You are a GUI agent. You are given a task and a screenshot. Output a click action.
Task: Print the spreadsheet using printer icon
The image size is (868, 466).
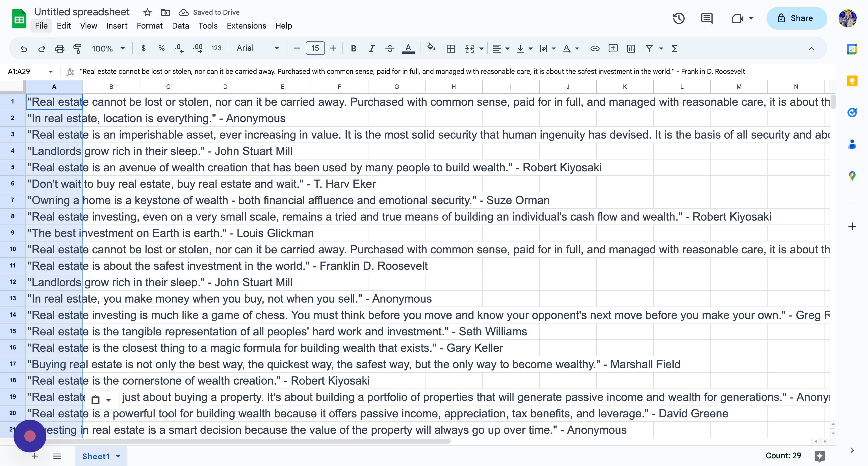click(x=60, y=49)
